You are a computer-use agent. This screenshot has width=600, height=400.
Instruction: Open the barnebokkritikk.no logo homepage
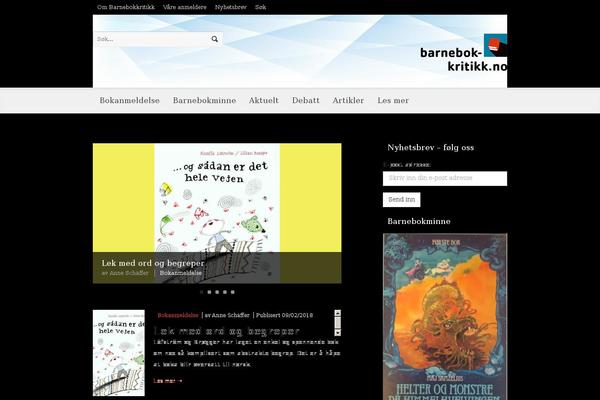point(464,53)
